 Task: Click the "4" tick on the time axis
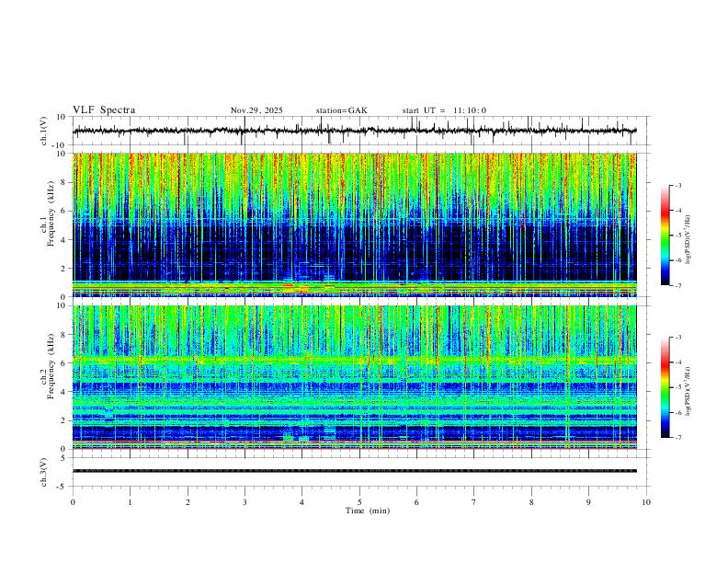coord(302,502)
